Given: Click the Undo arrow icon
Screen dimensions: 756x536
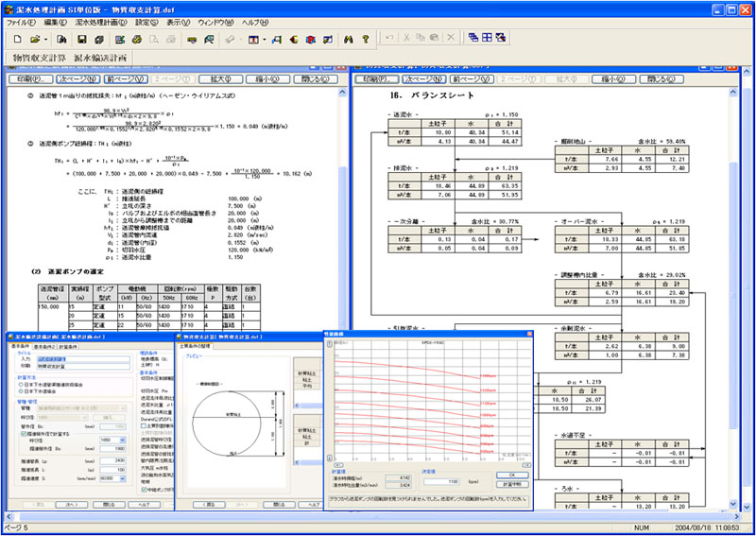Looking at the screenshot, I should pyautogui.click(x=390, y=40).
